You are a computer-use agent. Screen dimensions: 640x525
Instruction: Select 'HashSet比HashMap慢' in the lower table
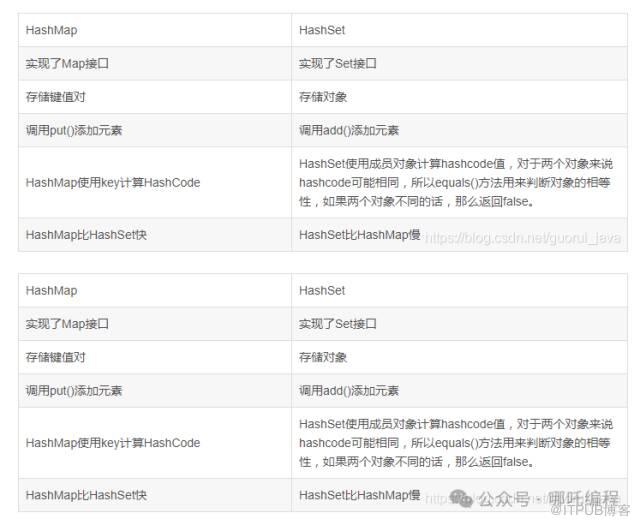pyautogui.click(x=360, y=495)
